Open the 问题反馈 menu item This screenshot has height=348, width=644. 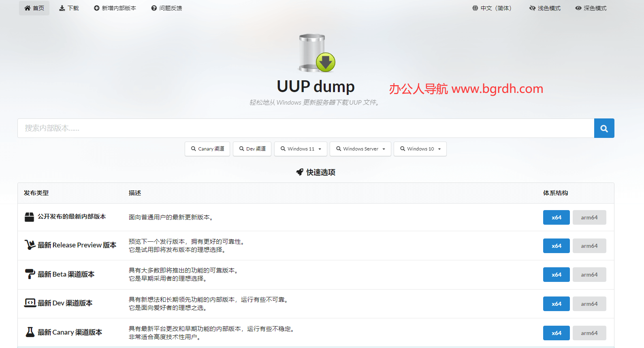(x=166, y=8)
